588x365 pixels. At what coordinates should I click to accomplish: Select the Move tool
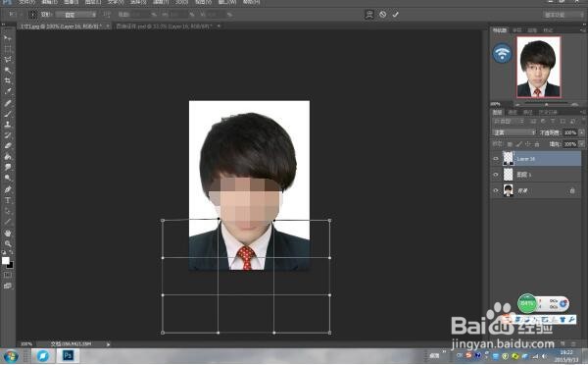(x=8, y=38)
